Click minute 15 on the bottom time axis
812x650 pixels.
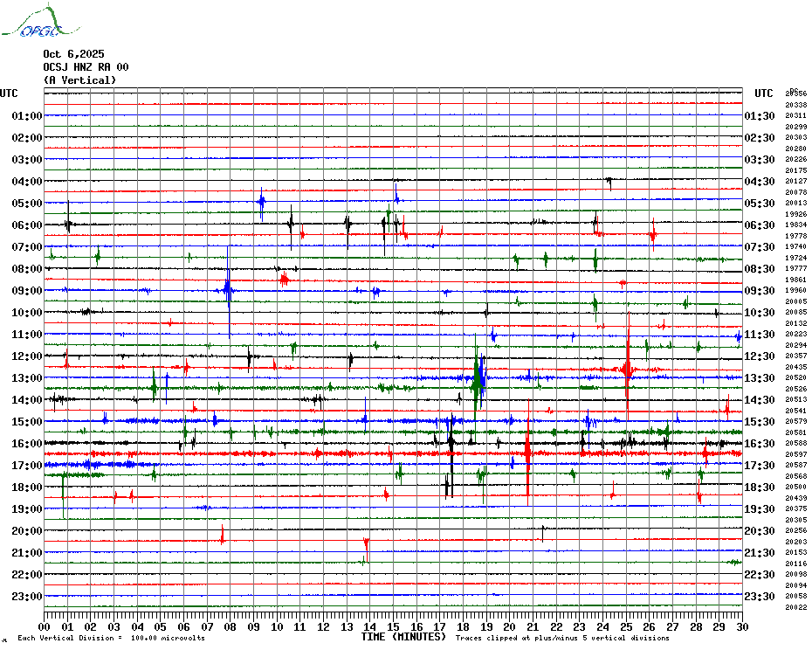(x=393, y=626)
